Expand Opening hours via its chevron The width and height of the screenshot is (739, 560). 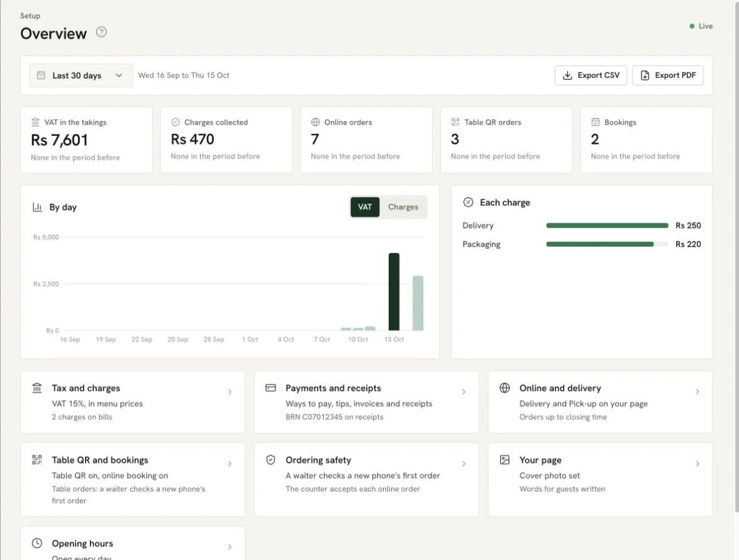230,547
